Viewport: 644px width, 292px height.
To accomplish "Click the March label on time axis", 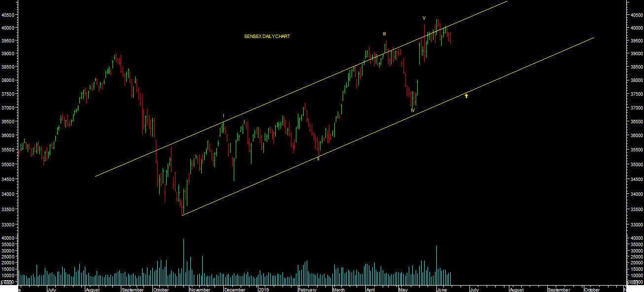I will tap(339, 290).
